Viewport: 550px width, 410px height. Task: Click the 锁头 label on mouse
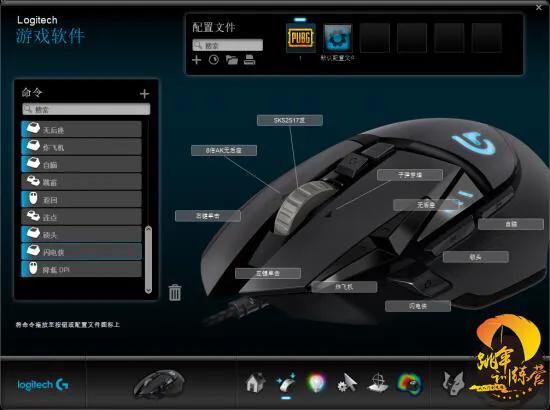[x=476, y=257]
